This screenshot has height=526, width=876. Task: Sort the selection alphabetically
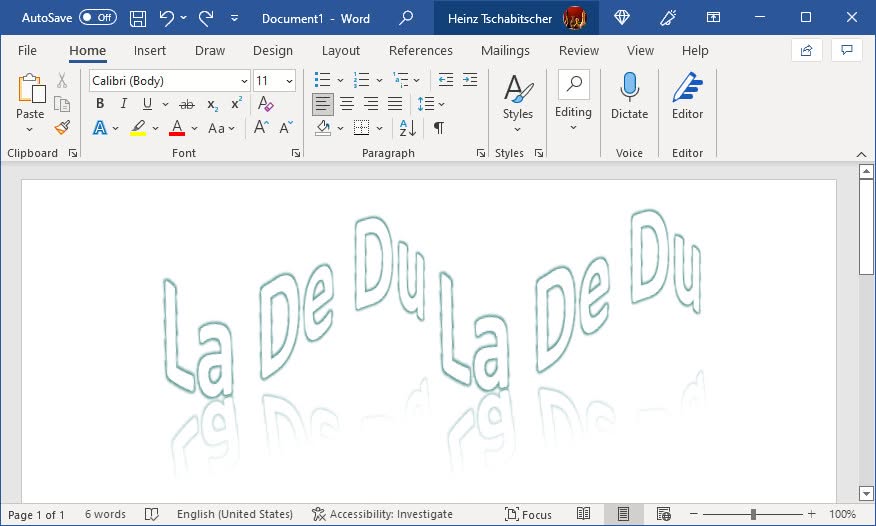click(408, 128)
